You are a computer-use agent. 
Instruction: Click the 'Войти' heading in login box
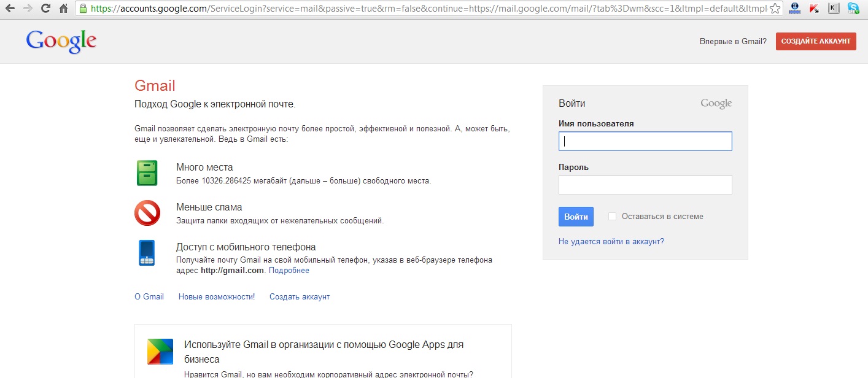(x=572, y=104)
